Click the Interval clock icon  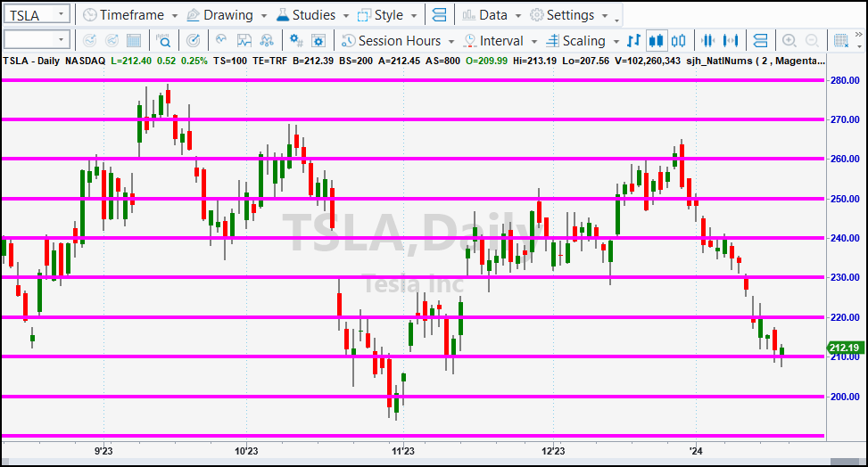coord(470,40)
